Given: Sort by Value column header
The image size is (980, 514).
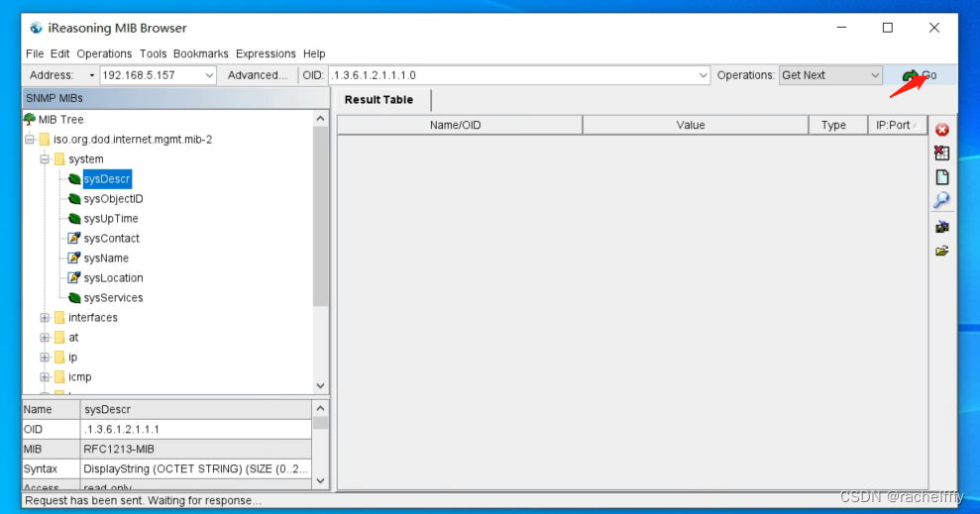Looking at the screenshot, I should tap(695, 125).
